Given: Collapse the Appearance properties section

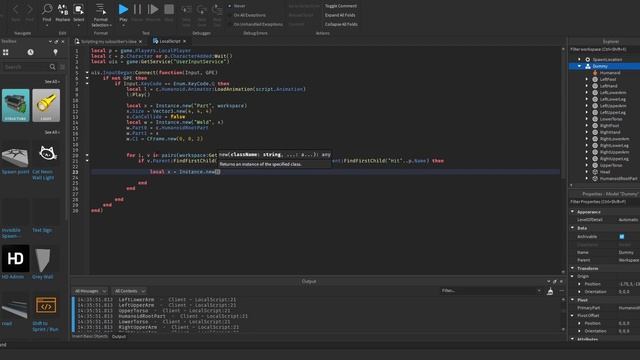Looking at the screenshot, I should pyautogui.click(x=572, y=212).
